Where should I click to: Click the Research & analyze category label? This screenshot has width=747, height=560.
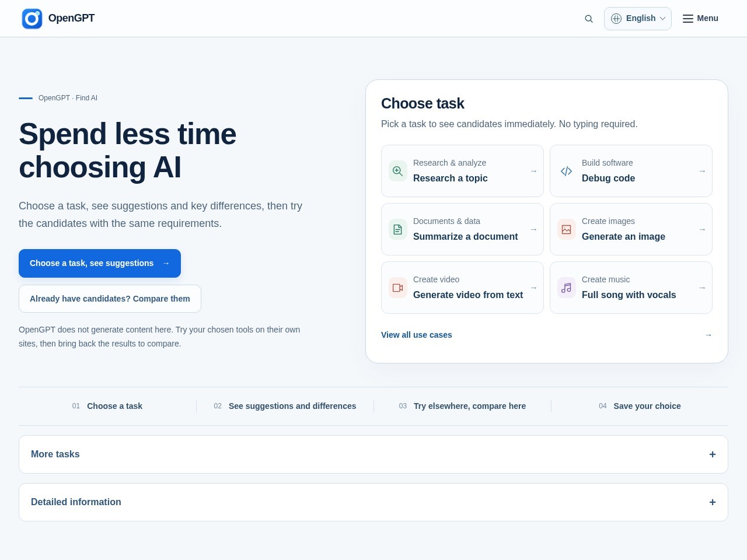(449, 163)
